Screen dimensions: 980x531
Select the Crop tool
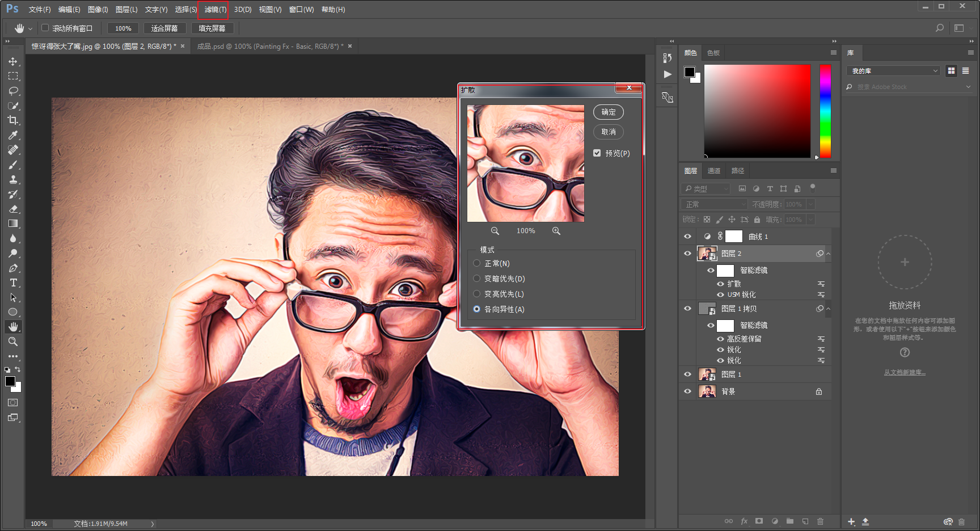[13, 120]
